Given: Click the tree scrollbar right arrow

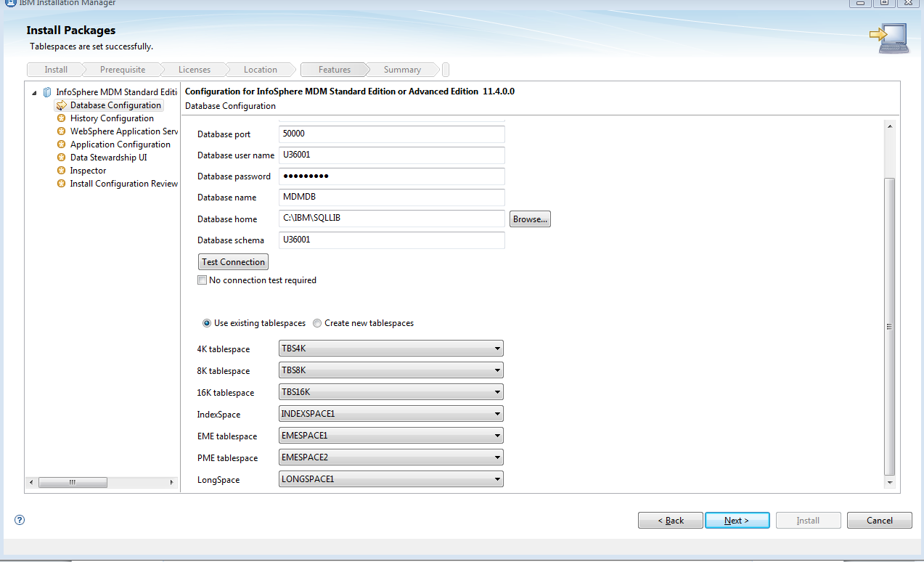Looking at the screenshot, I should point(171,482).
